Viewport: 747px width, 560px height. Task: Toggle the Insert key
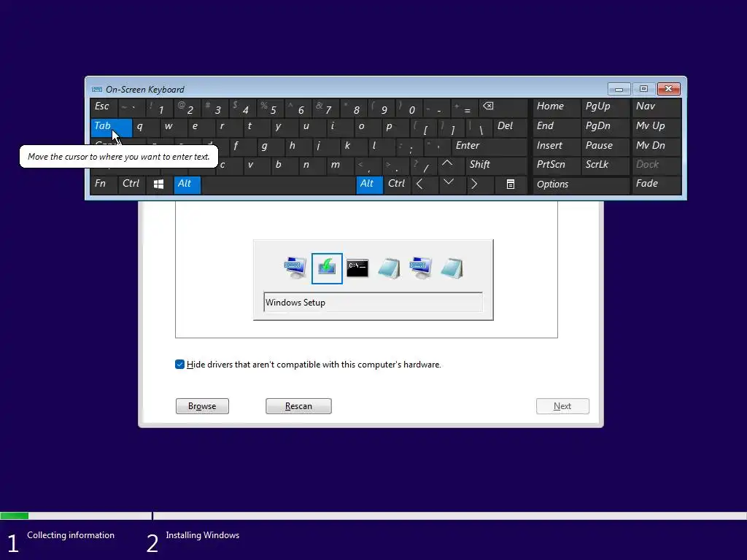pyautogui.click(x=555, y=146)
